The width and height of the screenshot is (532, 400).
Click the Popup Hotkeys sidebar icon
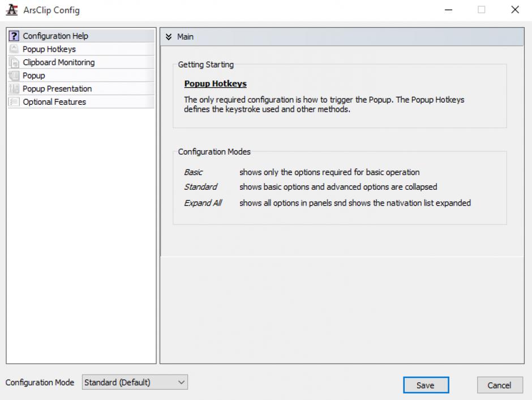[14, 49]
